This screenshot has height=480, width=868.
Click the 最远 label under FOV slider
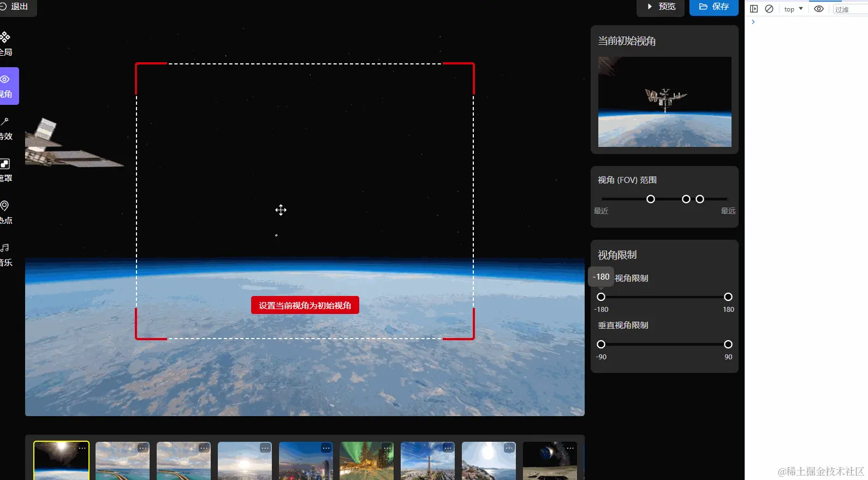[x=728, y=211]
